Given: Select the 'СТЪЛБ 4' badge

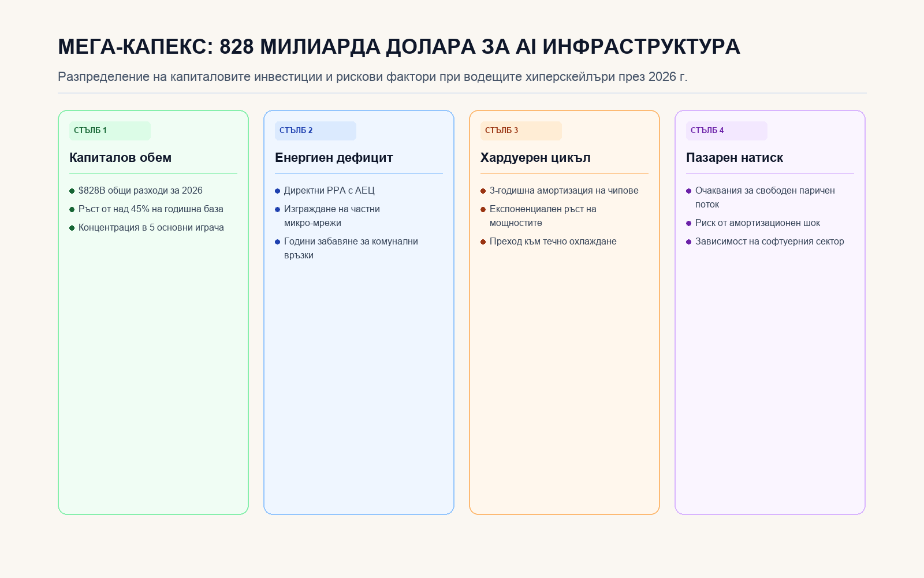Looking at the screenshot, I should (726, 131).
